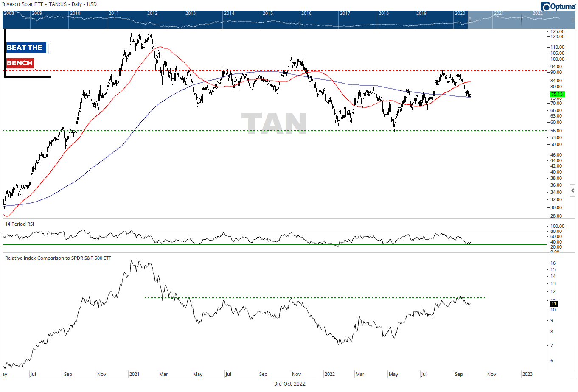Viewport: 578px width, 392px height.
Task: Click the 84.00 price axis label
Action: click(556, 81)
